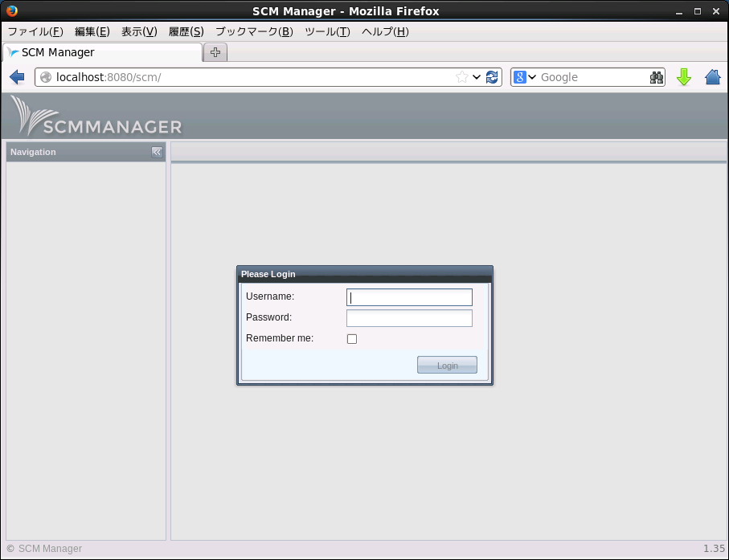Click inside the Username input field
Image resolution: width=729 pixels, height=560 pixels.
[408, 296]
